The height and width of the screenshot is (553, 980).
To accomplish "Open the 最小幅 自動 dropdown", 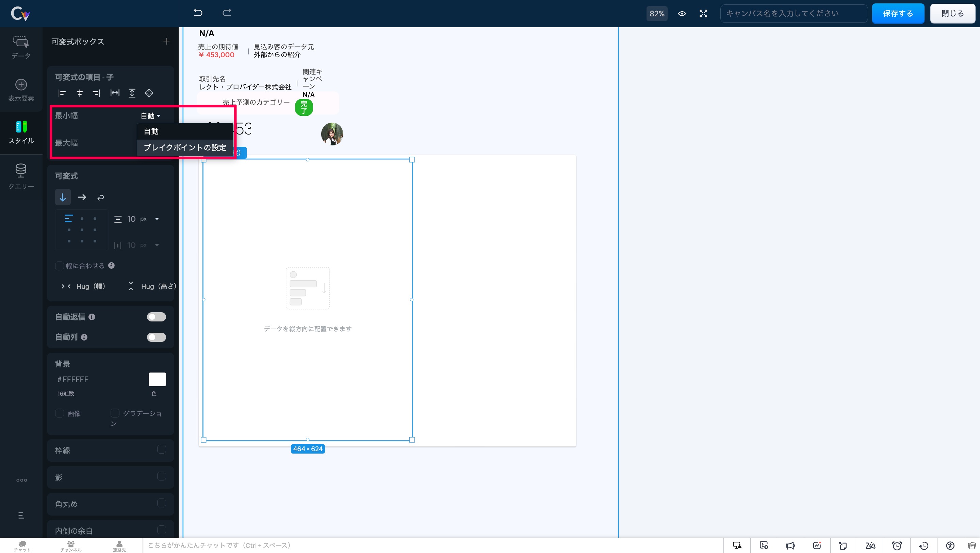I will 150,116.
